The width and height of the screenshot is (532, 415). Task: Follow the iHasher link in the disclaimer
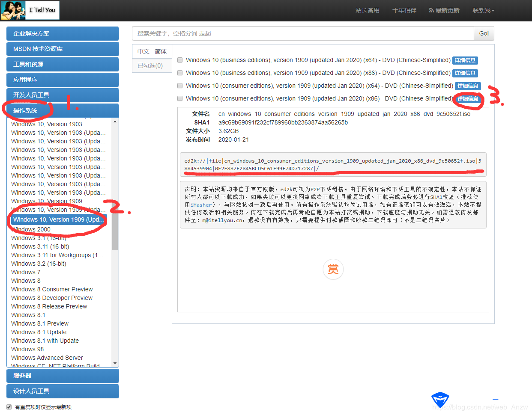(201, 205)
